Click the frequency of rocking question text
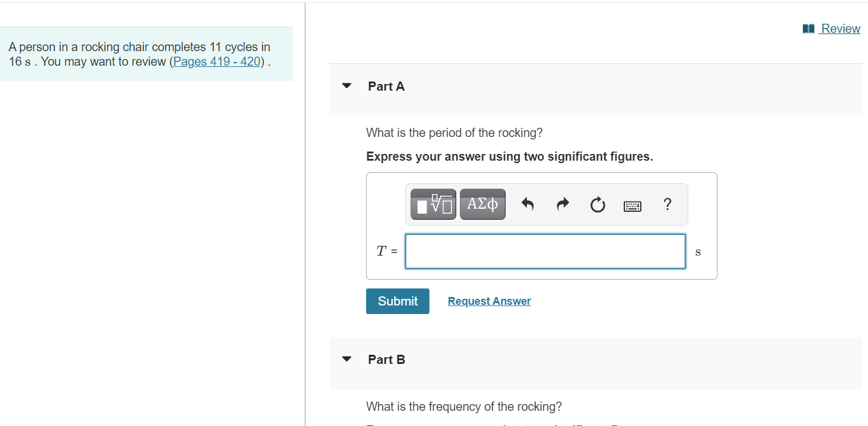Image resolution: width=868 pixels, height=426 pixels. click(464, 407)
